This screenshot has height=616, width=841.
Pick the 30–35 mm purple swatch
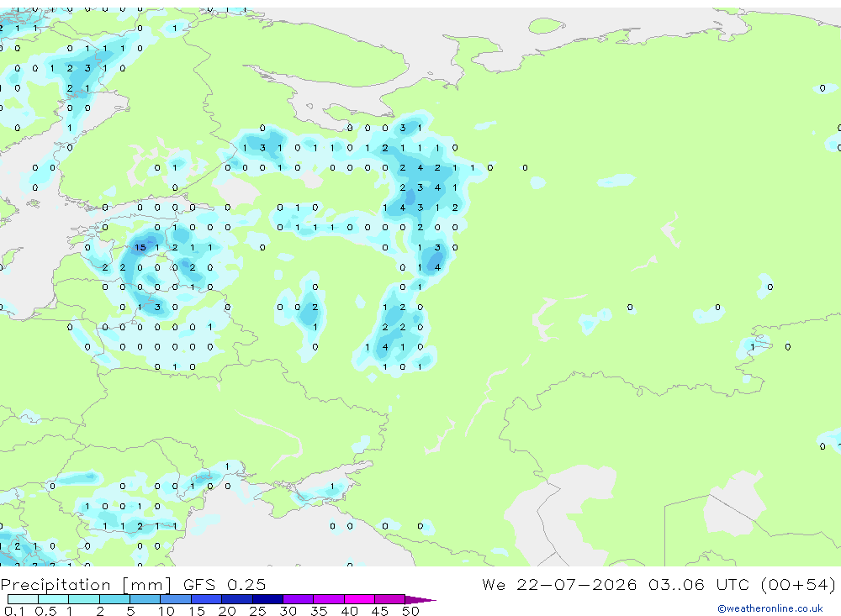pos(298,599)
